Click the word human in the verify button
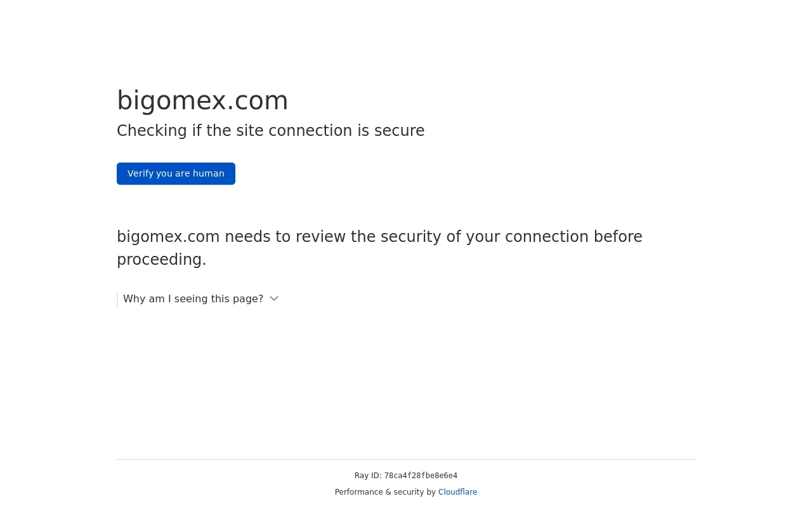 (209, 173)
